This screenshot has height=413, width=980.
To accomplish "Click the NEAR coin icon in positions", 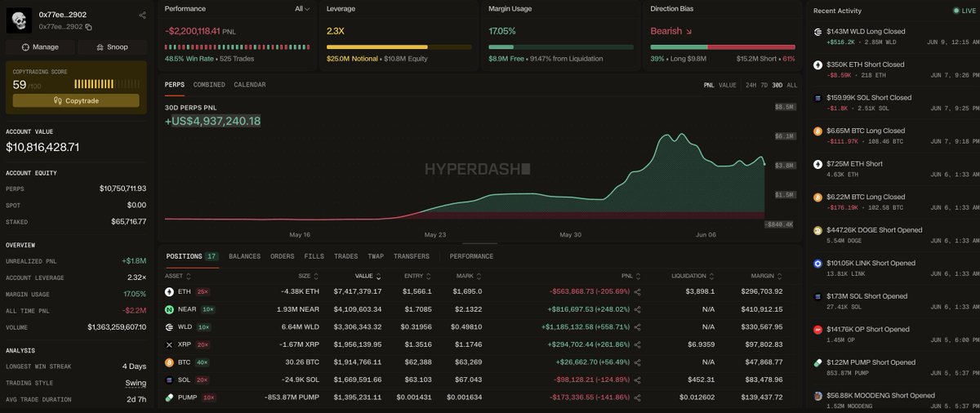I will point(170,310).
